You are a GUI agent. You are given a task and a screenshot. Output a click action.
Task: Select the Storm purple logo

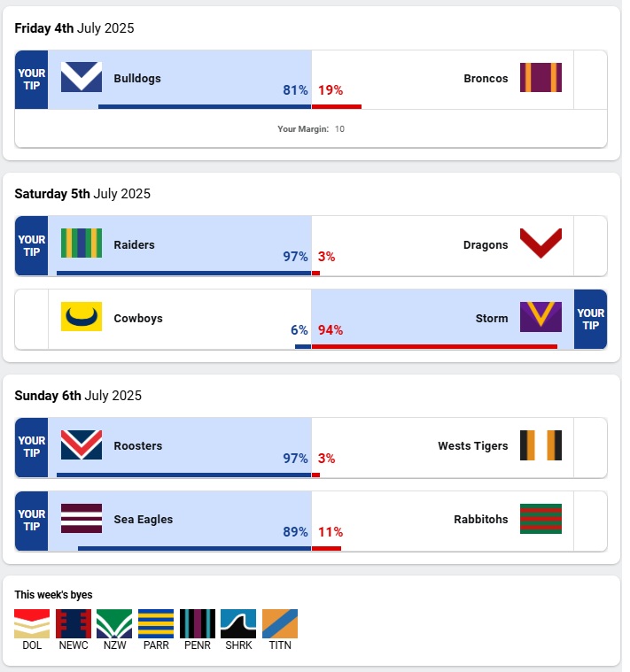[x=541, y=317]
